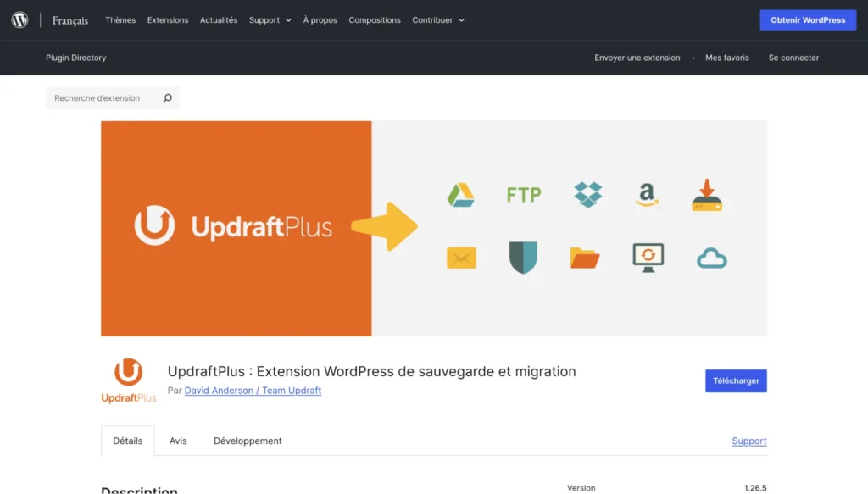Click the search magnifier icon
Screen dimensions: 868x494
[x=168, y=98]
